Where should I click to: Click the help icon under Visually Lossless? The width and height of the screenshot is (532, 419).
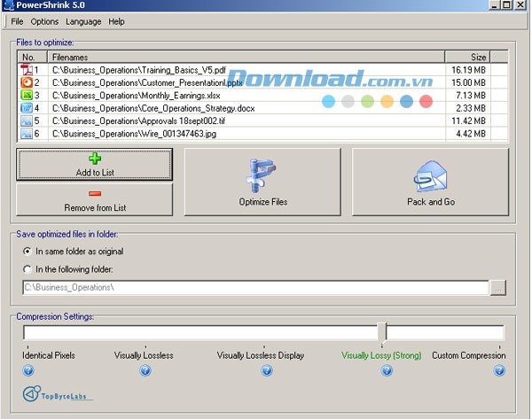[145, 370]
